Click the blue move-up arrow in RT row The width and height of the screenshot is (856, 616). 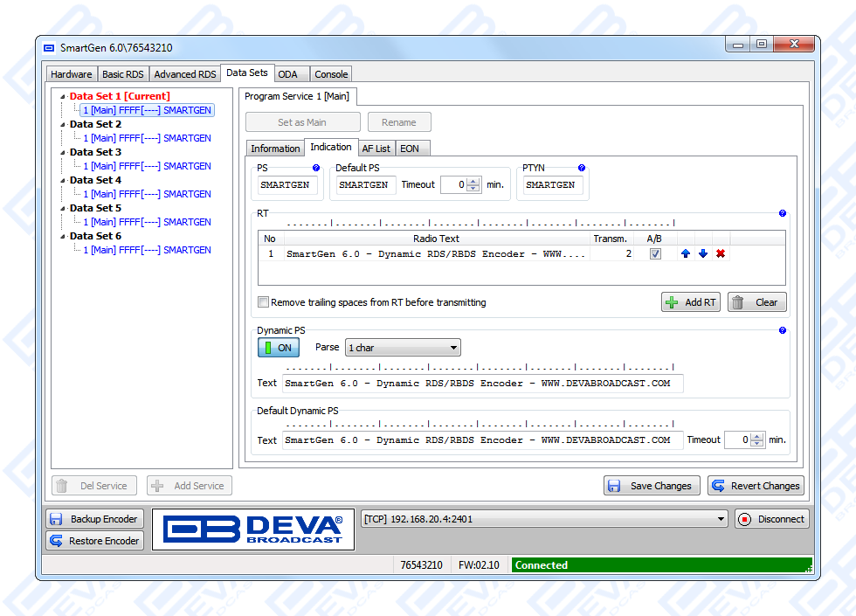point(686,254)
